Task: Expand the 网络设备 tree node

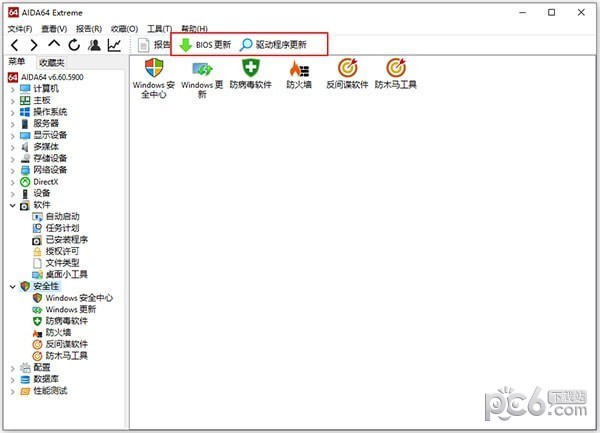Action: [x=12, y=171]
